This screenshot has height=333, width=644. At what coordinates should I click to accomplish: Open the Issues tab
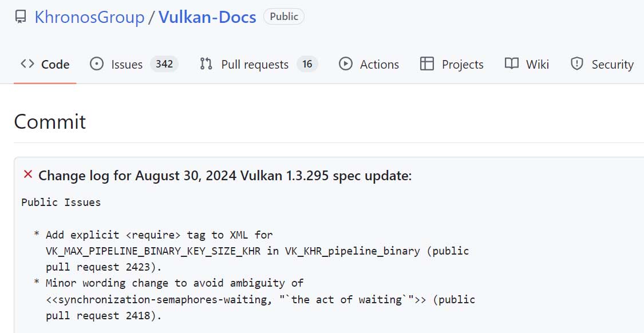[127, 64]
